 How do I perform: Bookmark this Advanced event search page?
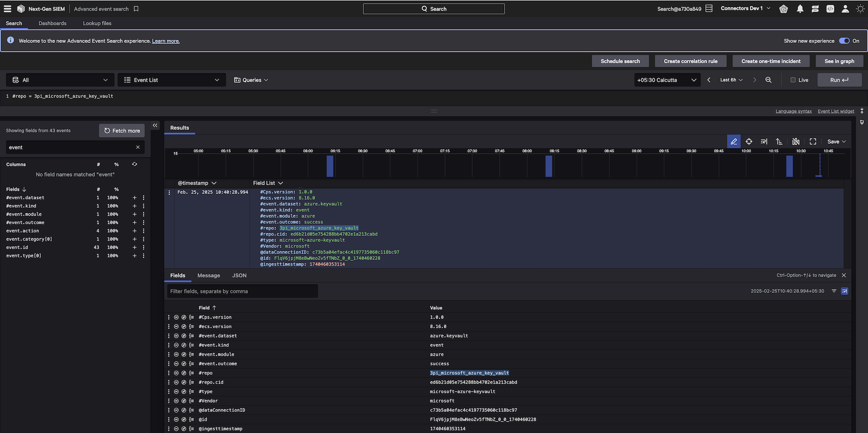[136, 9]
